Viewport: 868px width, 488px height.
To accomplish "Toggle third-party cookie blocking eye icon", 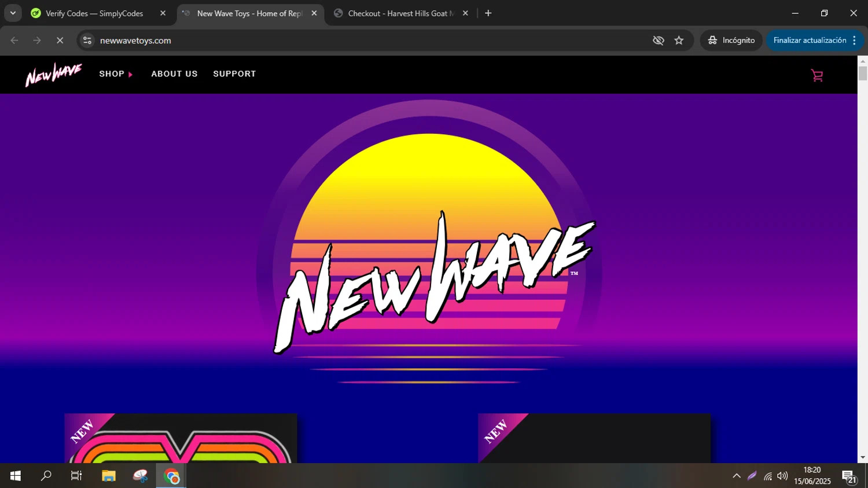I will pyautogui.click(x=658, y=41).
